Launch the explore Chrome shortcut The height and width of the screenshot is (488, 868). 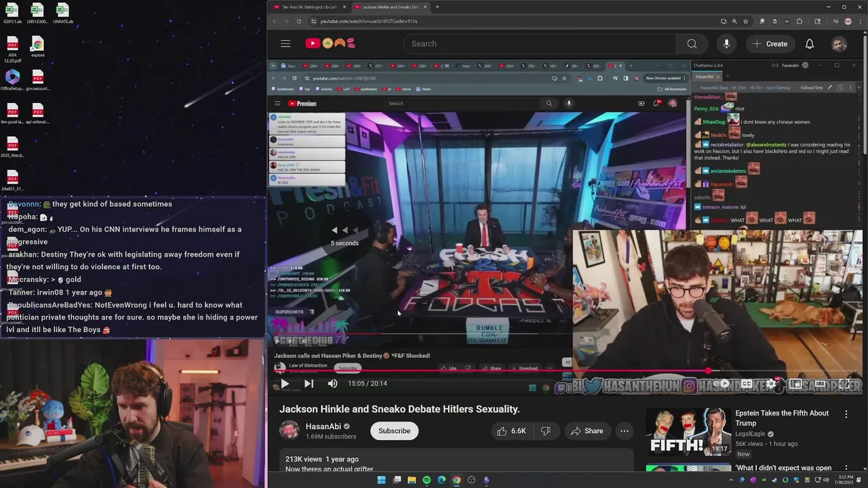(38, 47)
